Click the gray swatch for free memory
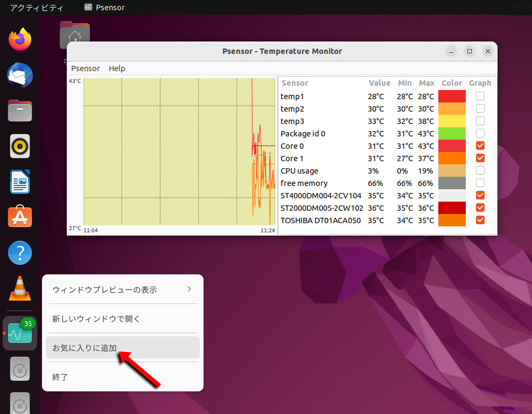The height and width of the screenshot is (414, 532). (x=452, y=183)
